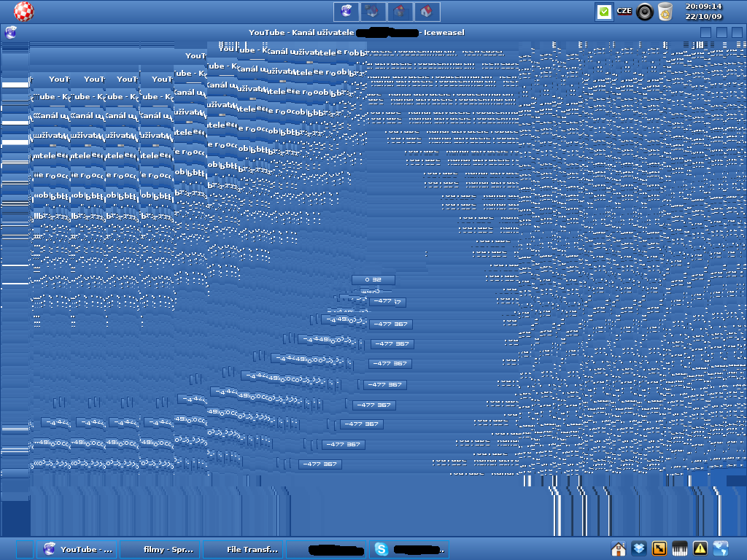Click the date 22/10/09
This screenshot has height=560, width=747.
pos(703,16)
